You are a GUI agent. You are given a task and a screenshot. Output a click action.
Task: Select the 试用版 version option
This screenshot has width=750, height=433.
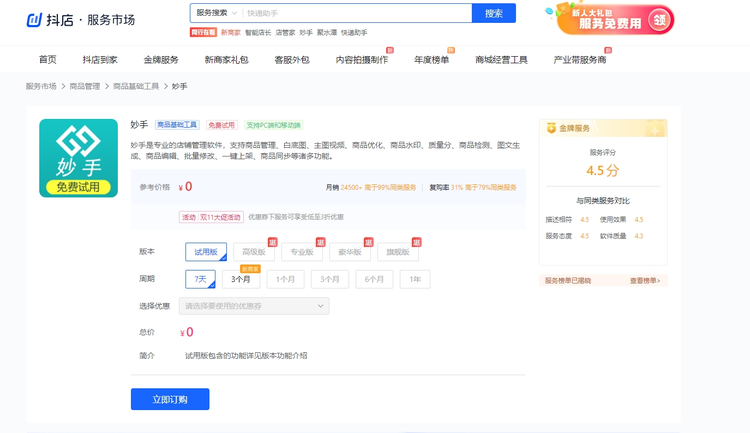206,252
